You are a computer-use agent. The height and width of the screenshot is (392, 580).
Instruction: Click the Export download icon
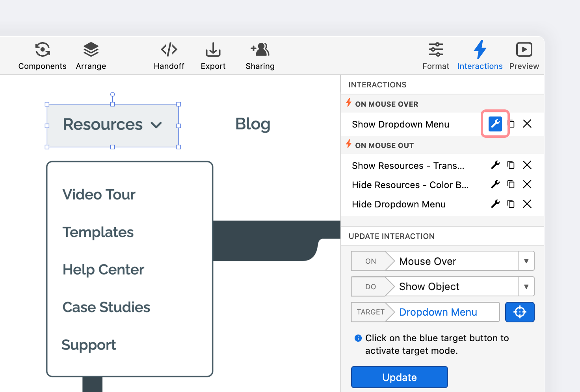213,50
